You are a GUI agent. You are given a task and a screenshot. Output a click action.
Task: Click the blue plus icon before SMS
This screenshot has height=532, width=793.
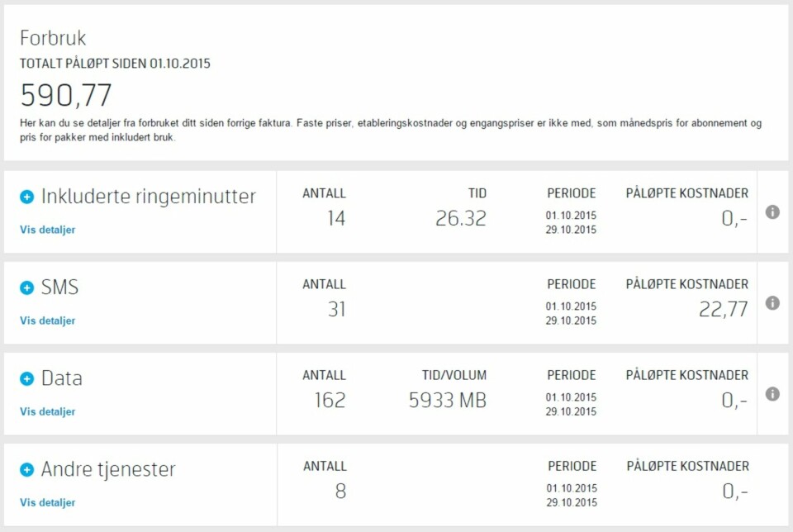tap(26, 287)
